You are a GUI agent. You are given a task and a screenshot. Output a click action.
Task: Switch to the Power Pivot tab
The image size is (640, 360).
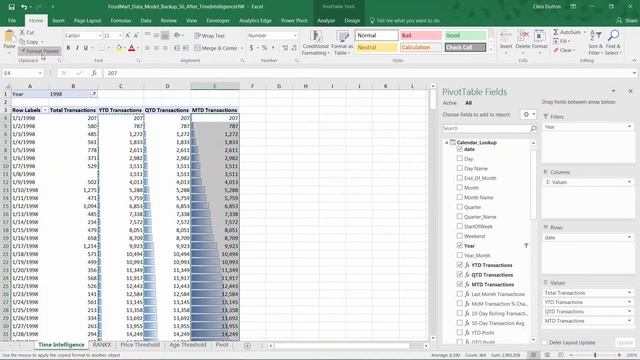pos(294,20)
